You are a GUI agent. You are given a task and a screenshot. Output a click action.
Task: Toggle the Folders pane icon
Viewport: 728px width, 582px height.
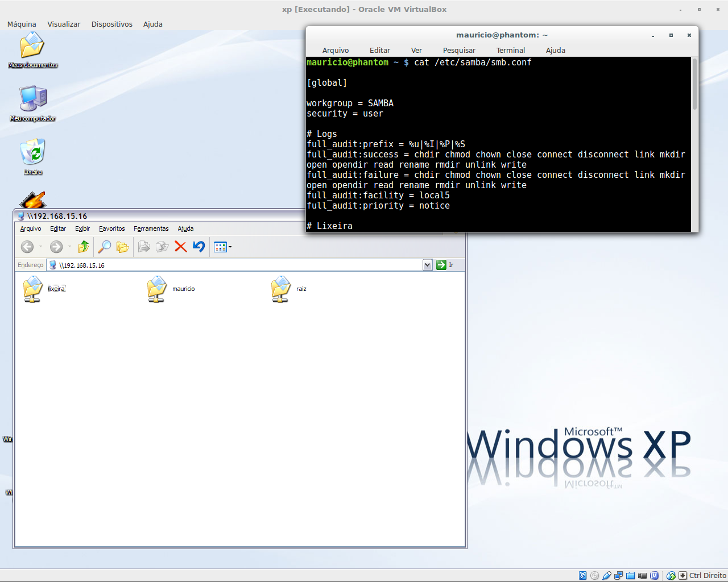(122, 247)
